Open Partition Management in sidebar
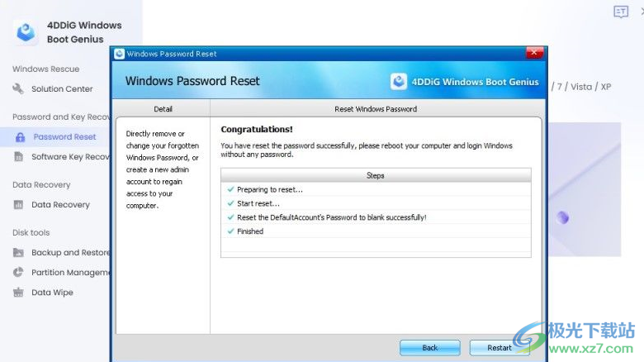The image size is (644, 362). [70, 272]
